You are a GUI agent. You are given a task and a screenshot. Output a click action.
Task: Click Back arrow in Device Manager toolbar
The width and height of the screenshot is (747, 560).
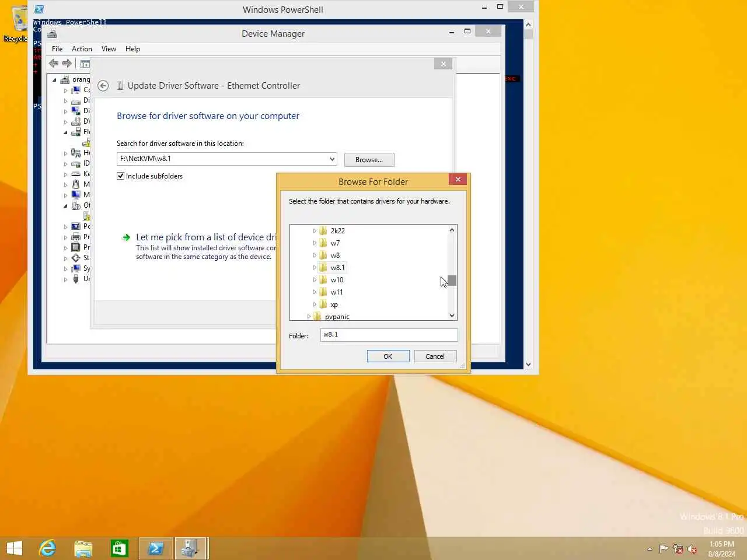(x=54, y=64)
